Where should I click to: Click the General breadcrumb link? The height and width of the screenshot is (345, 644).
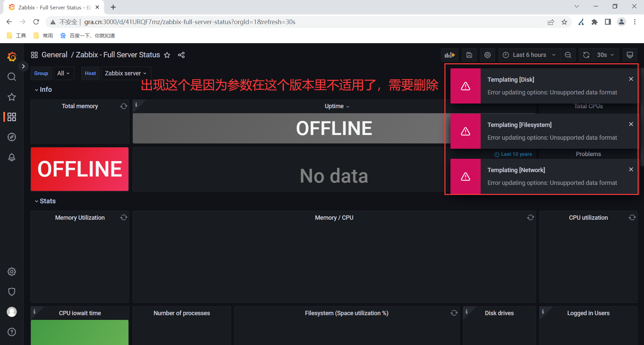coord(54,55)
